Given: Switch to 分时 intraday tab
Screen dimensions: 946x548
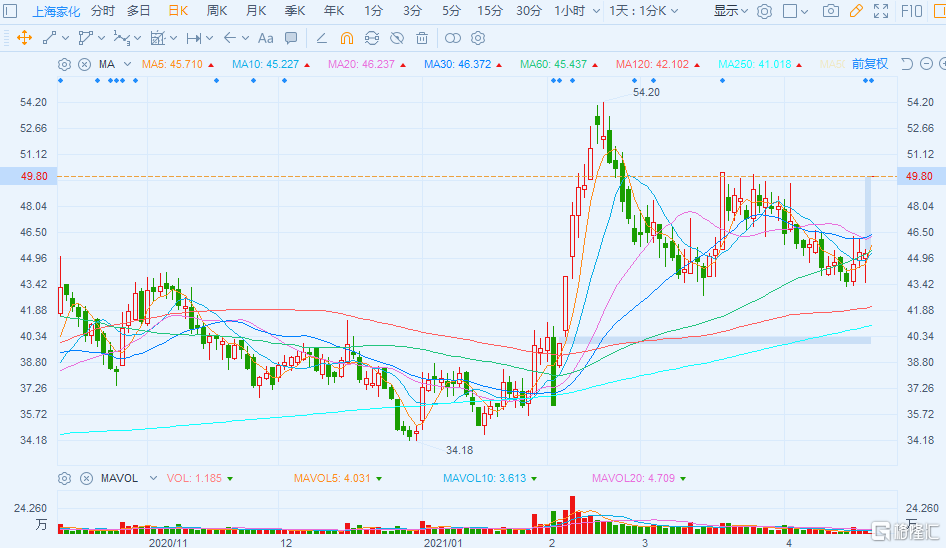Looking at the screenshot, I should point(103,11).
